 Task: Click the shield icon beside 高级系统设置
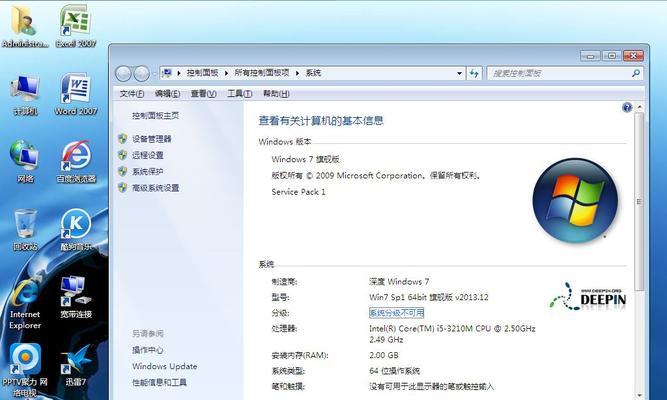coord(123,187)
